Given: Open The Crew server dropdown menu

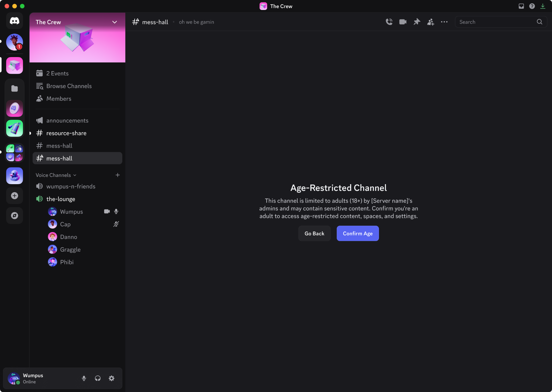Looking at the screenshot, I should pyautogui.click(x=115, y=22).
